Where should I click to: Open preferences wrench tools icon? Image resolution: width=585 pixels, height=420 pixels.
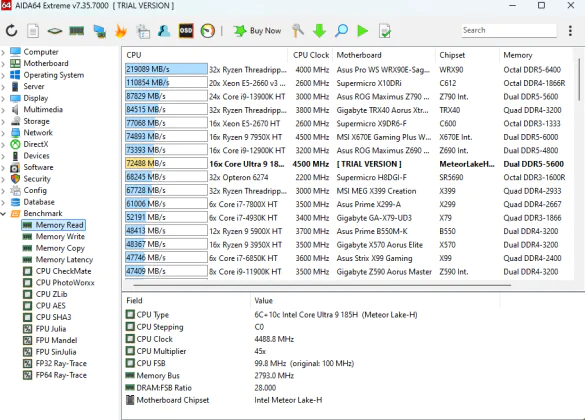pos(298,31)
